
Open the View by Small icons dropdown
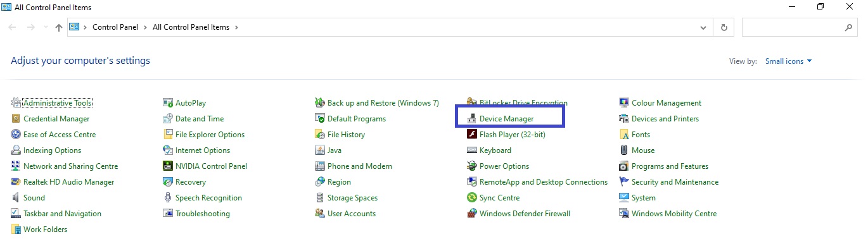pyautogui.click(x=789, y=61)
